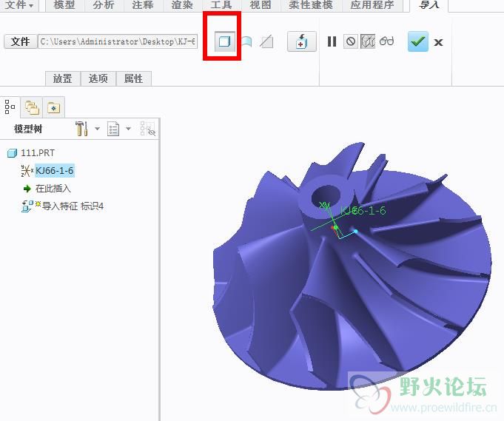
Task: Open the 文件 dropdown menu
Action: pyautogui.click(x=19, y=5)
